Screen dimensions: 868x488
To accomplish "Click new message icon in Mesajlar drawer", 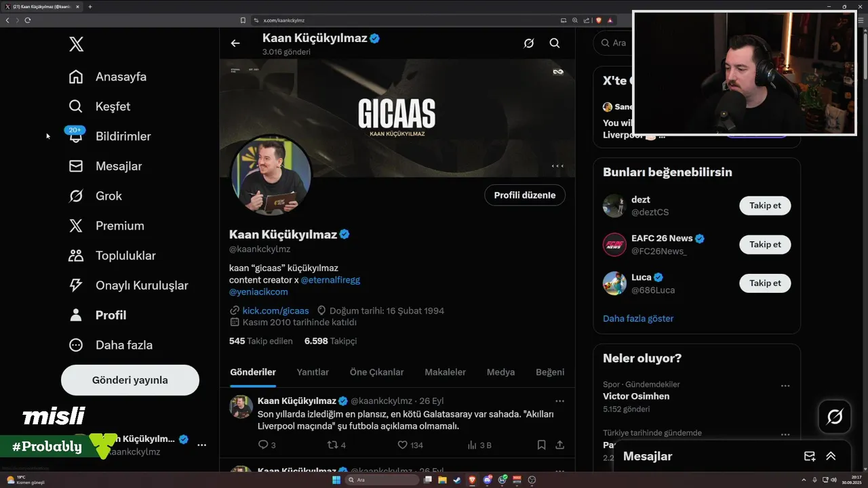I will [810, 456].
